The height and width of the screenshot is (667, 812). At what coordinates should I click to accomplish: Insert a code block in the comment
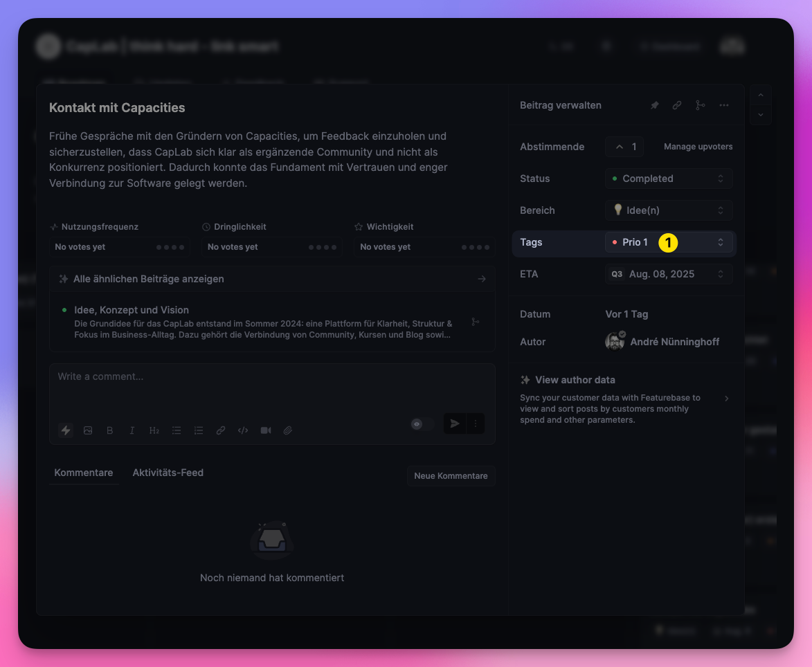point(243,430)
